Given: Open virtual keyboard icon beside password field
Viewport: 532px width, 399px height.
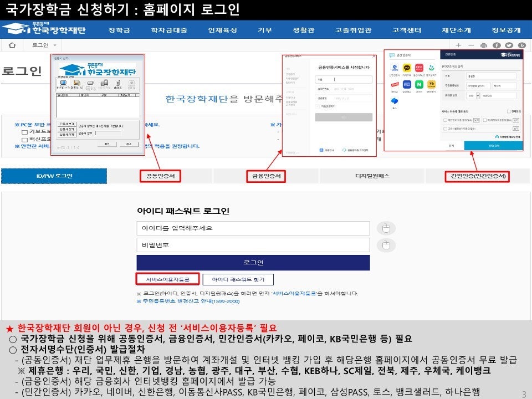Looking at the screenshot, I should pos(386,245).
